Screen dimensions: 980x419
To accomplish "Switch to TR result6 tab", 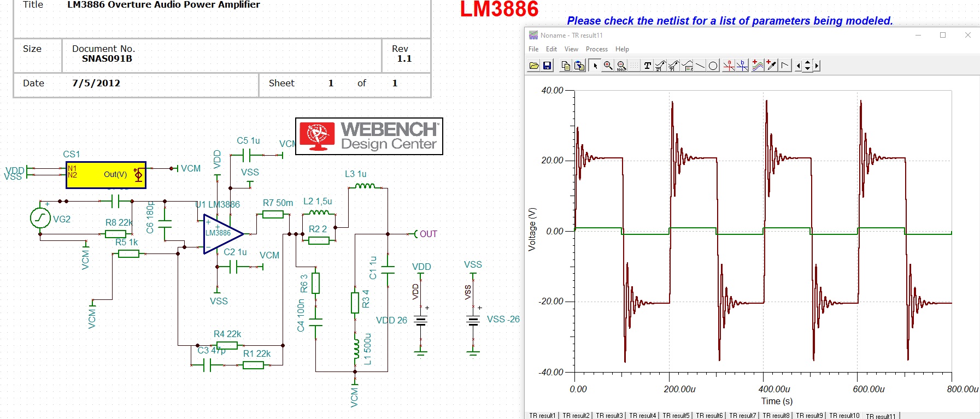I will 709,416.
